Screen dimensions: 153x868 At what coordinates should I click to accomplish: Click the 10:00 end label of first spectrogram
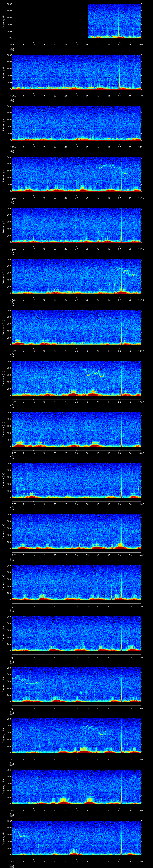tap(141, 44)
